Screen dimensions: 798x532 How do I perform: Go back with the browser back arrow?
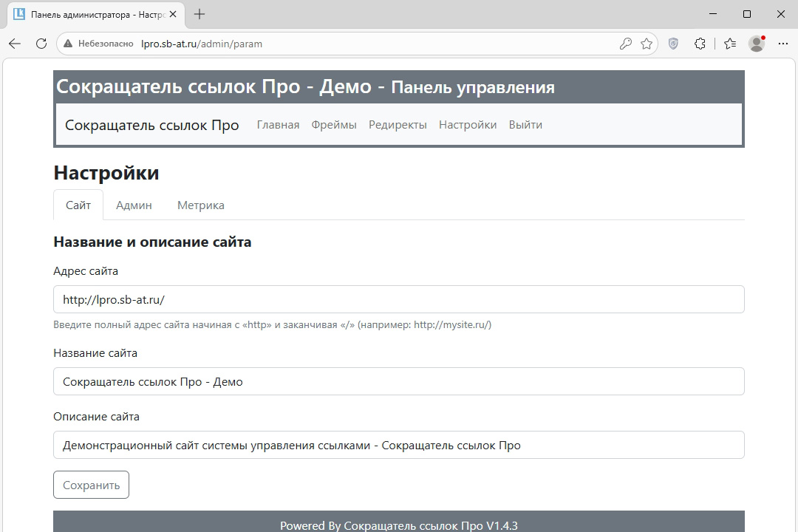[15, 44]
